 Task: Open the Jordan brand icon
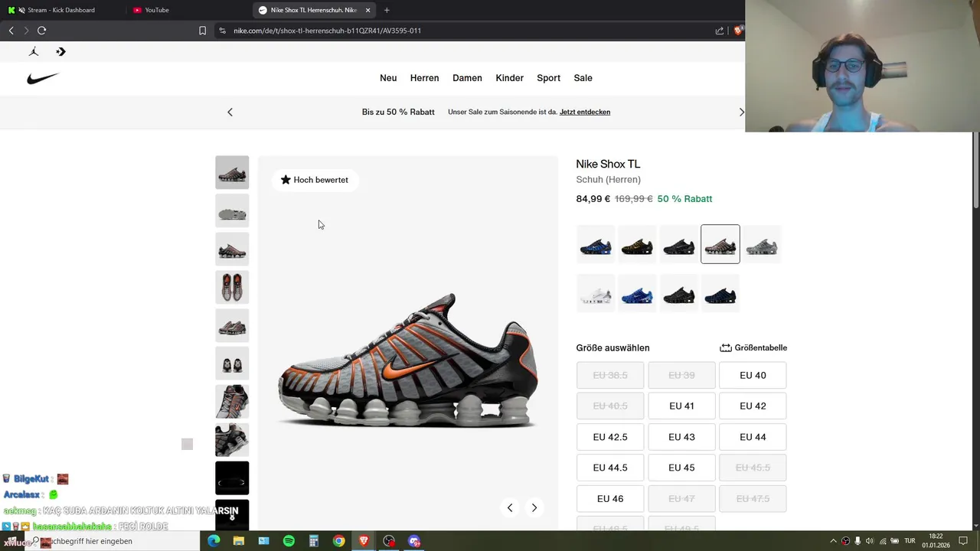(x=34, y=51)
